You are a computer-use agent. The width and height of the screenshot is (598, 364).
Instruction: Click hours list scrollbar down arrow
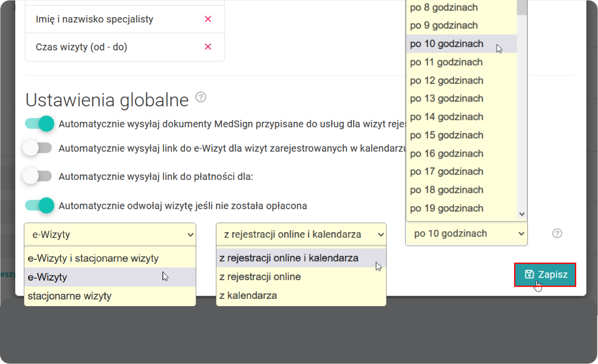pos(522,214)
